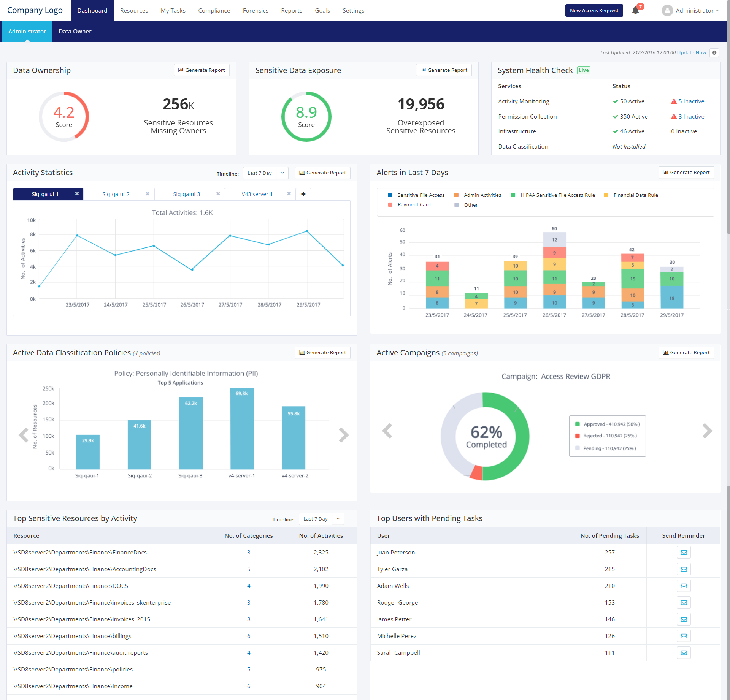Click the Update Now link
Image resolution: width=730 pixels, height=700 pixels.
pyautogui.click(x=691, y=53)
